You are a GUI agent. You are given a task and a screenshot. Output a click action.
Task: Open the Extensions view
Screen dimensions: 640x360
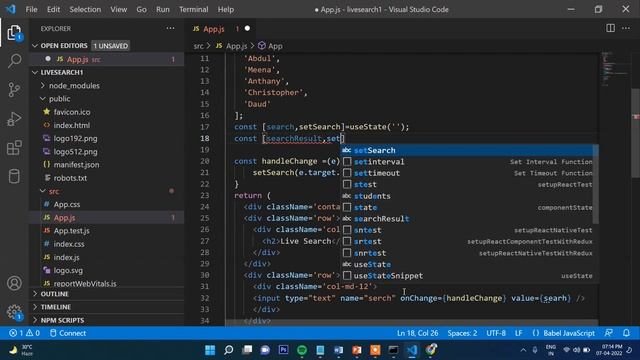[x=14, y=148]
